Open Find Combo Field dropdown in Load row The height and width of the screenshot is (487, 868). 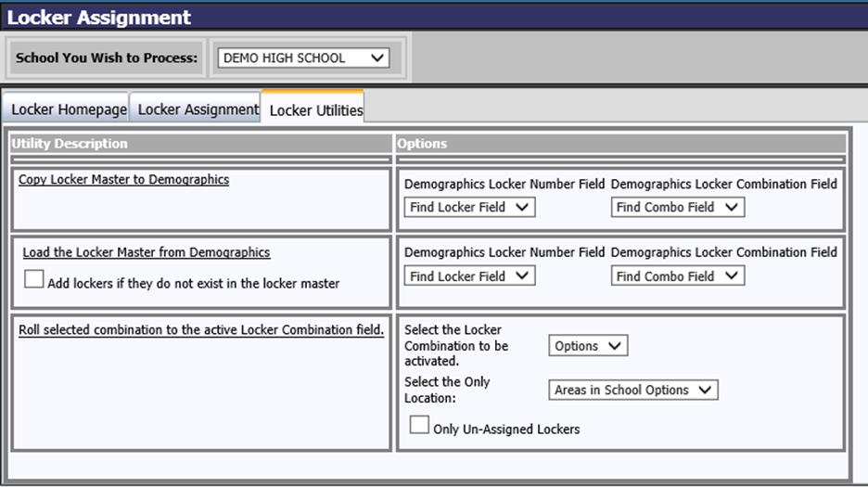point(677,276)
